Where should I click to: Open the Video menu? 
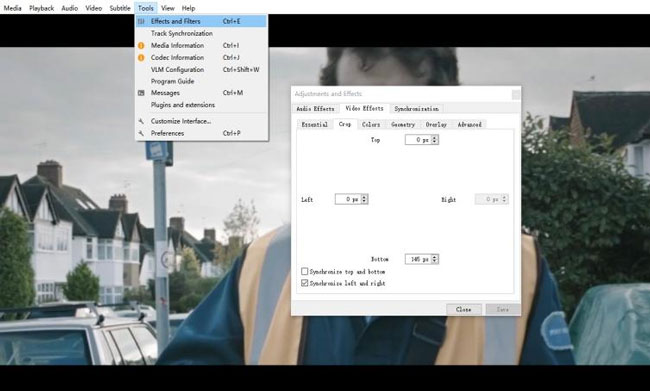tap(94, 8)
